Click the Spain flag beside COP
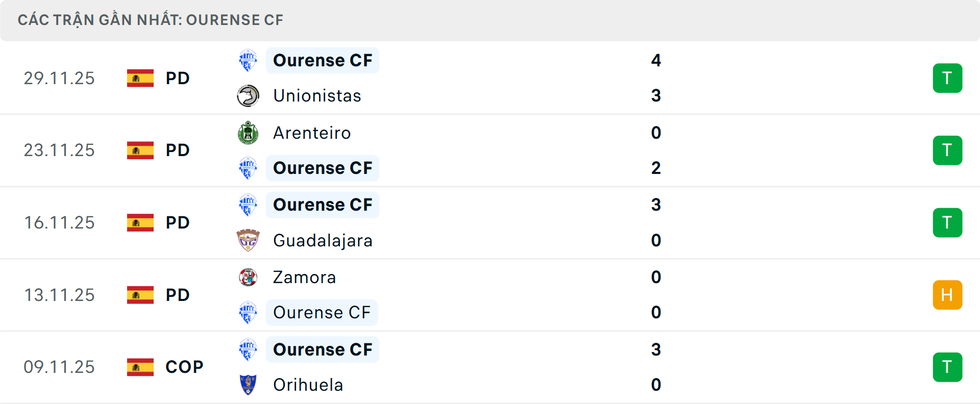This screenshot has width=980, height=404. pos(140,367)
